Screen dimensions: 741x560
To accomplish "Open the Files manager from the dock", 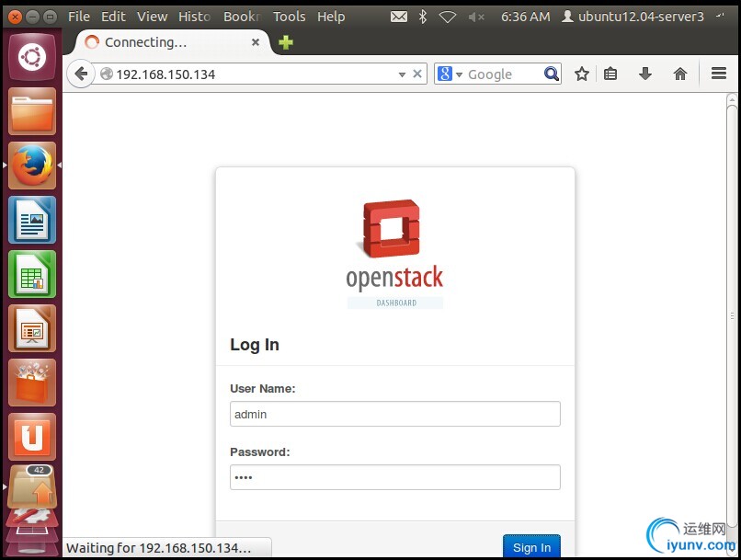I will [32, 111].
